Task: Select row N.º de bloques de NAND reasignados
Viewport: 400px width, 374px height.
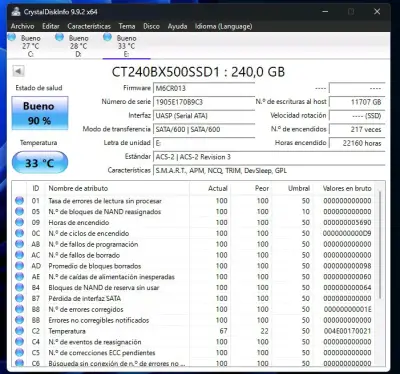Action: 193,211
